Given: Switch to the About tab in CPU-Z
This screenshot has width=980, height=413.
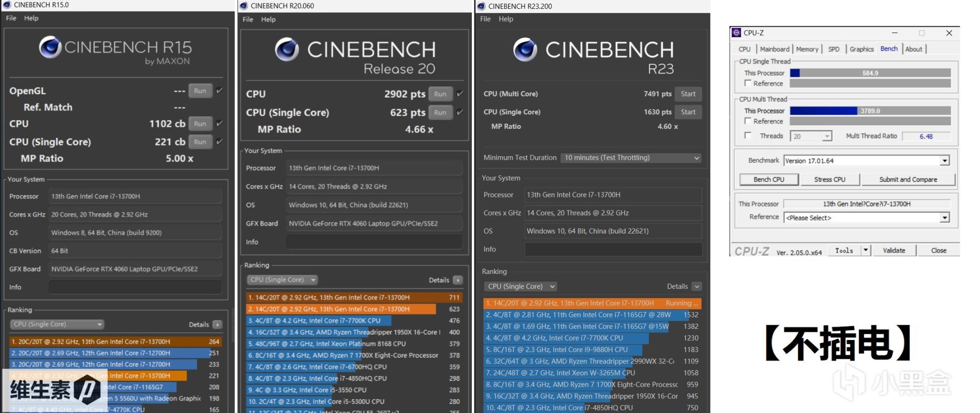Looking at the screenshot, I should [914, 49].
